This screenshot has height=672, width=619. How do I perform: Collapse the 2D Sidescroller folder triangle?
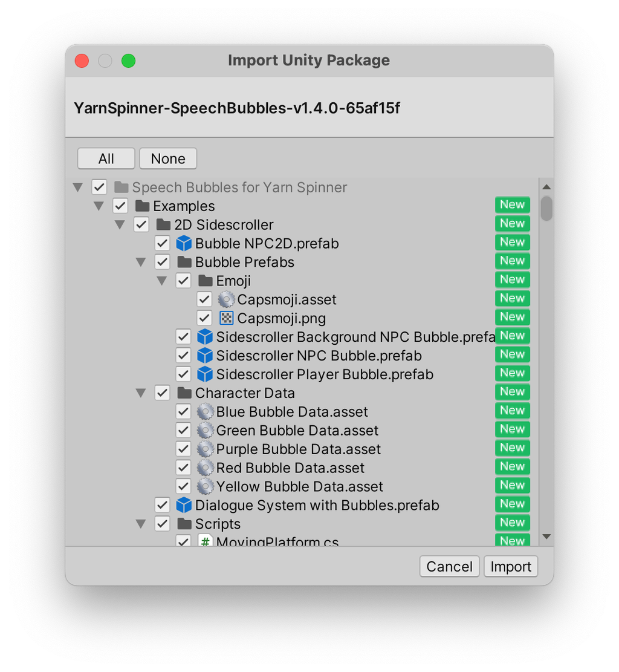click(x=120, y=224)
